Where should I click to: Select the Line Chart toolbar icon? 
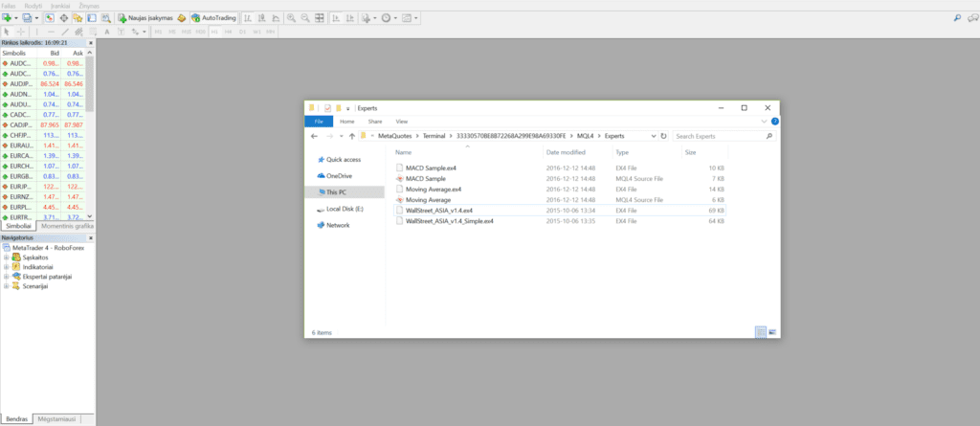tap(276, 18)
